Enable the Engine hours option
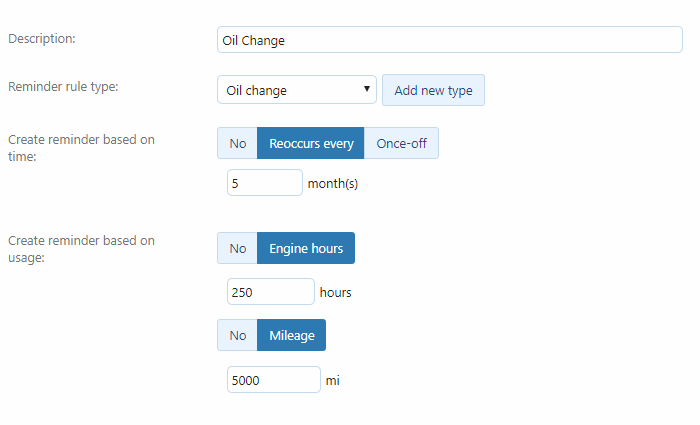This screenshot has height=425, width=700. coord(306,248)
